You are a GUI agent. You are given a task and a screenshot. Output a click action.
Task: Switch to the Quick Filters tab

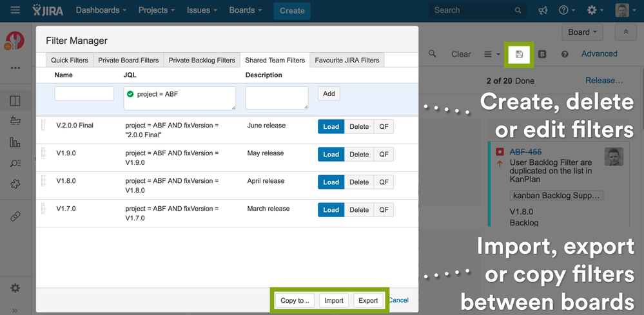pyautogui.click(x=70, y=61)
